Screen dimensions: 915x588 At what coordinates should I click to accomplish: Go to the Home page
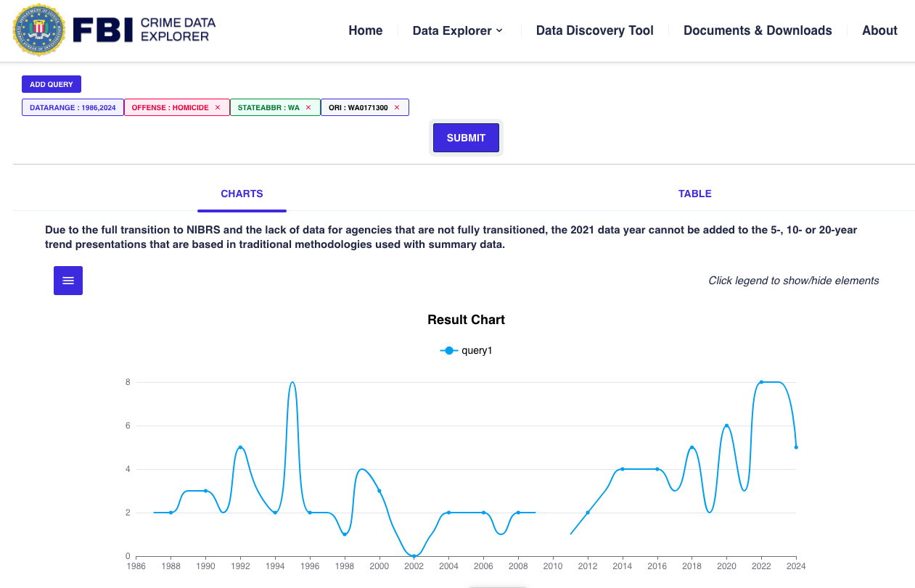click(365, 30)
